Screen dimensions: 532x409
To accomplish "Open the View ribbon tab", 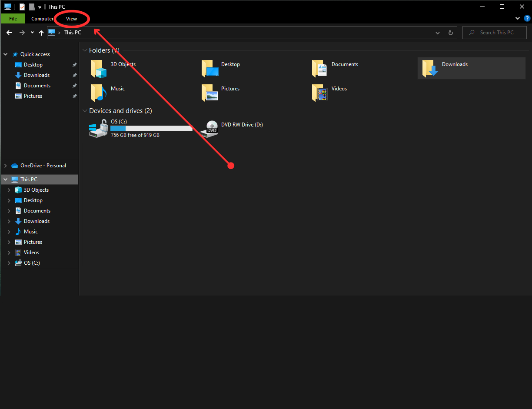I will (71, 19).
